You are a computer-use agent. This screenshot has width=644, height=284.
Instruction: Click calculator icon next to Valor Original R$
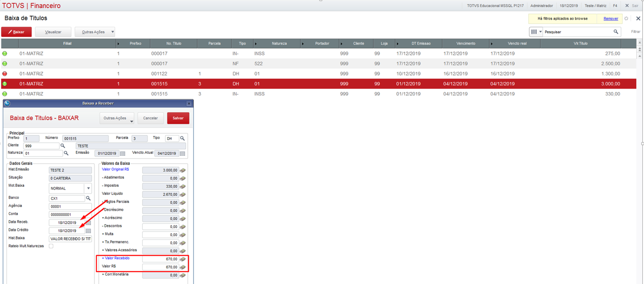click(183, 170)
